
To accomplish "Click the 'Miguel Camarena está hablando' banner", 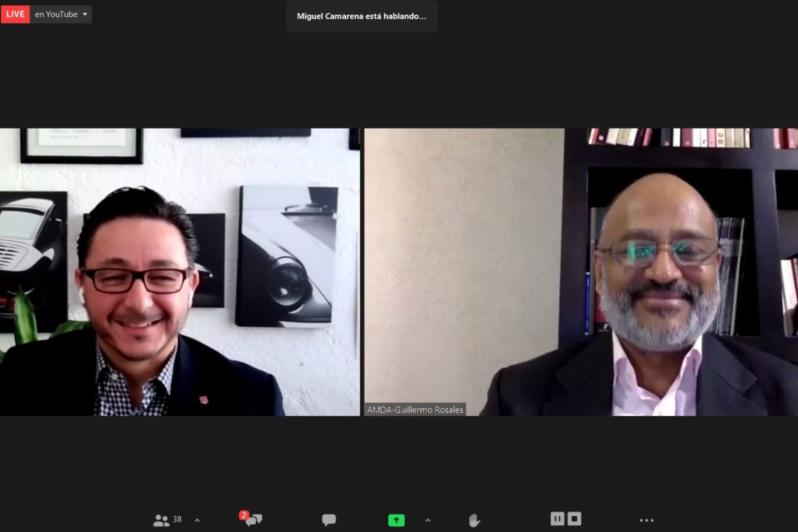I will coord(362,16).
